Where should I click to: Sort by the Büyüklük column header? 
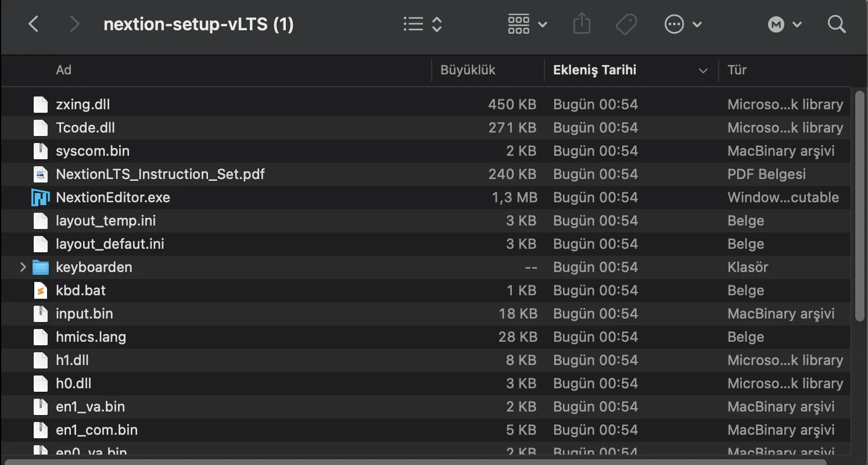click(x=468, y=70)
